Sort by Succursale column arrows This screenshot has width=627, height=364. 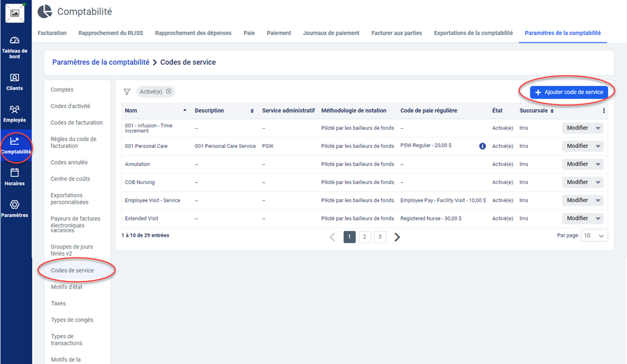point(552,111)
